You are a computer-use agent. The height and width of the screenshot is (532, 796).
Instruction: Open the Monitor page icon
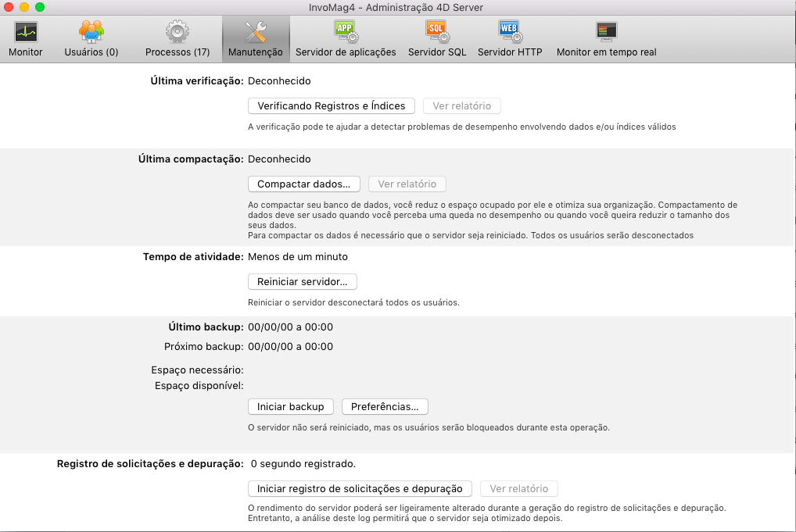pyautogui.click(x=26, y=32)
